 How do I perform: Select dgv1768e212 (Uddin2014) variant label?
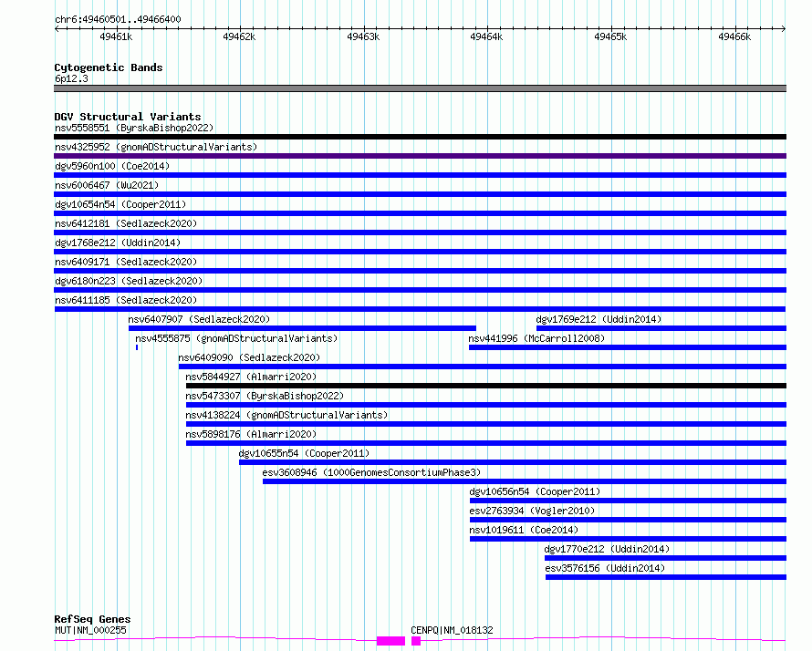pos(118,243)
